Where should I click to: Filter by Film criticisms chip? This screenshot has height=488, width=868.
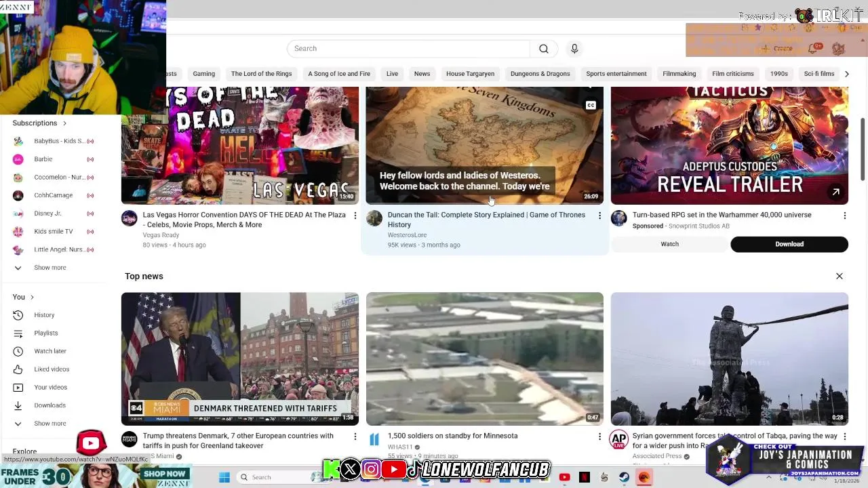732,74
